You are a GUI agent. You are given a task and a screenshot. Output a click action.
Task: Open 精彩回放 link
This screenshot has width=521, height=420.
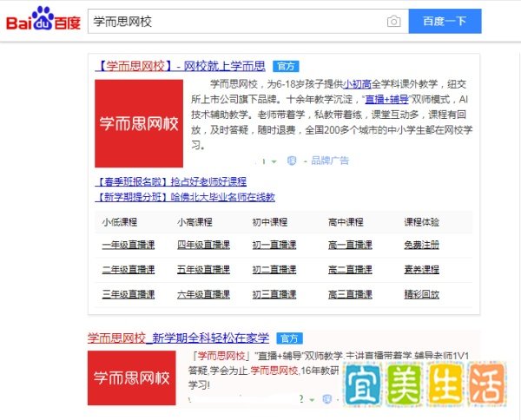422,294
